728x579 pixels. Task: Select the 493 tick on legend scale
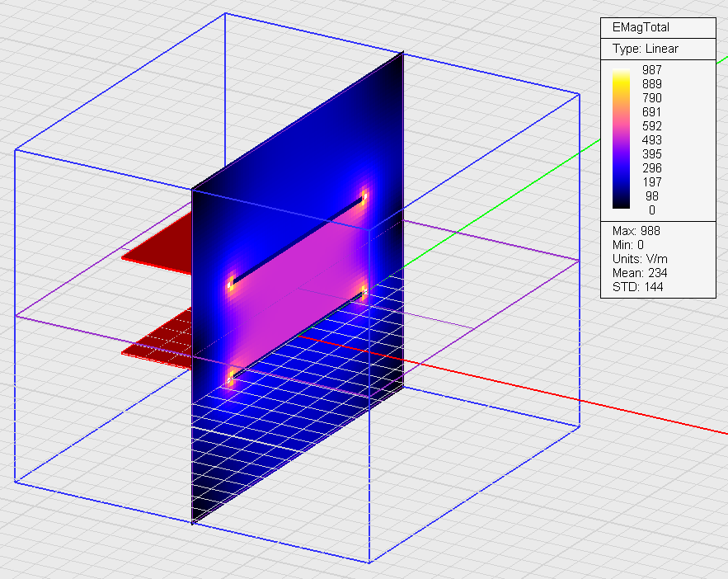652,140
